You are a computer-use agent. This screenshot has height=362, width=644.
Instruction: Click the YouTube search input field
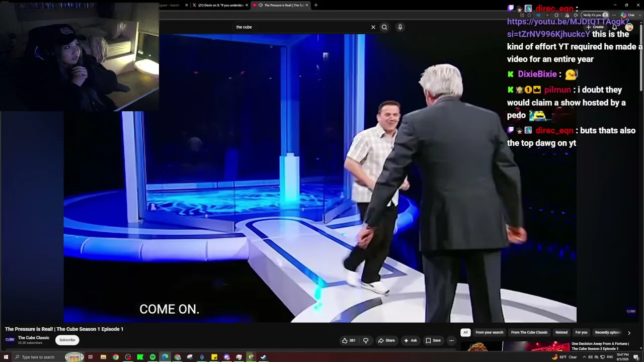coord(302,27)
